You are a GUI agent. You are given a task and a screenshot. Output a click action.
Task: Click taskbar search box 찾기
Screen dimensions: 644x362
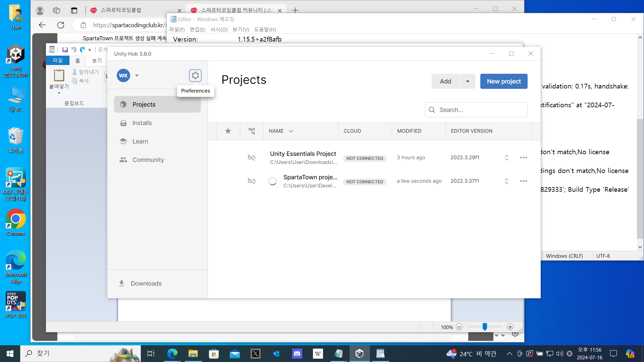point(80,354)
